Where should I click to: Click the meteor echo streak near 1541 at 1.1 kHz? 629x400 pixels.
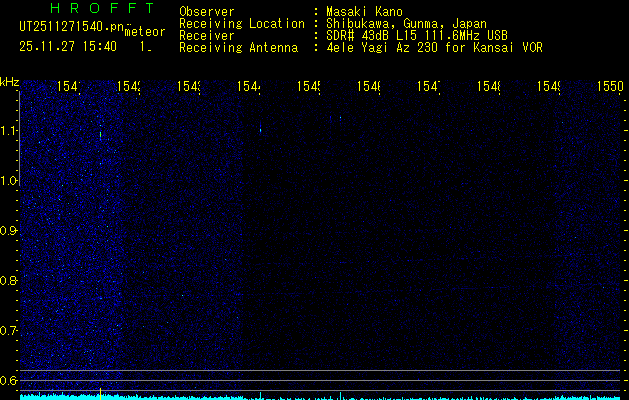[100, 134]
